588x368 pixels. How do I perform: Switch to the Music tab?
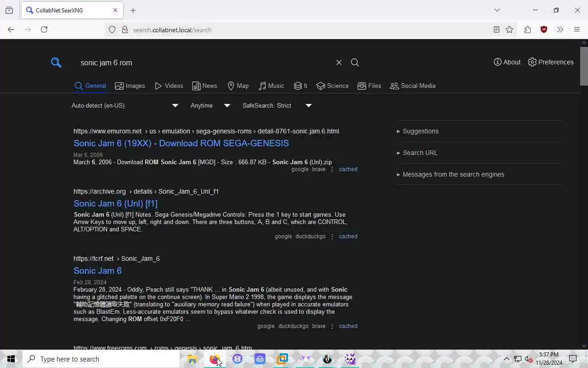271,86
